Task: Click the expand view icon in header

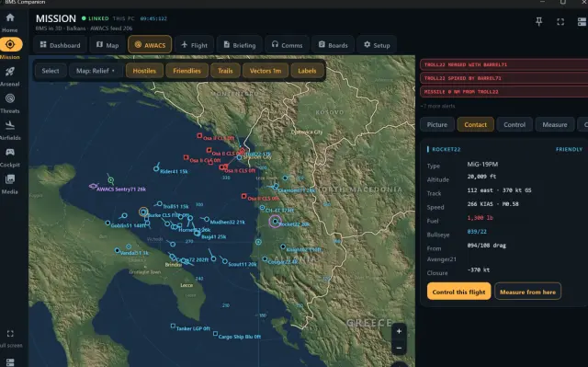Action: click(560, 22)
